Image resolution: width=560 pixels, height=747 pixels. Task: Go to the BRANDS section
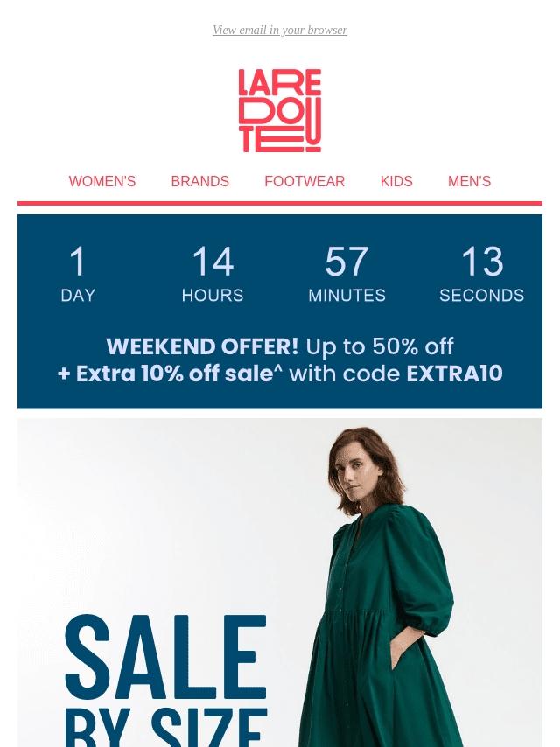[199, 182]
